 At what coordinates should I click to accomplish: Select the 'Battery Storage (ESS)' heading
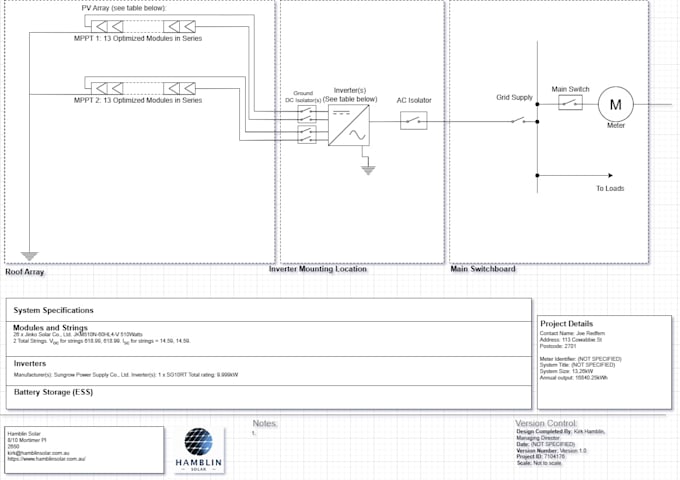pyautogui.click(x=53, y=392)
